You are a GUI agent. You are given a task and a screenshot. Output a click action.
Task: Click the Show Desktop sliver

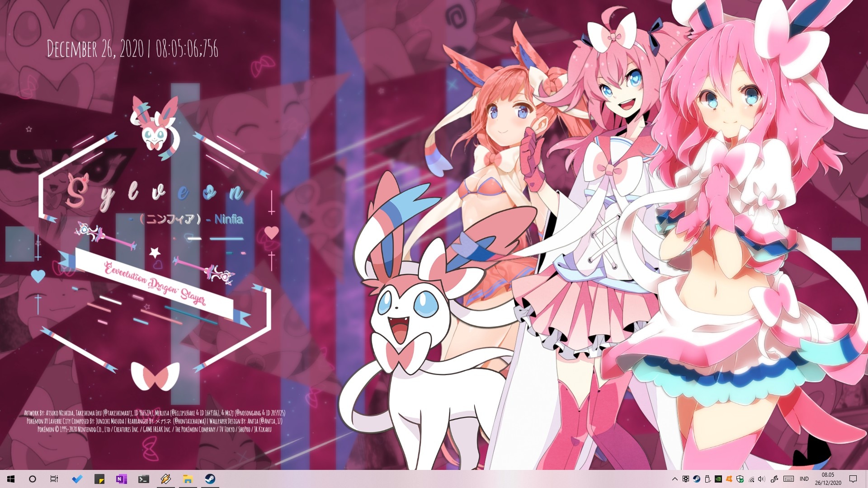tap(866, 479)
